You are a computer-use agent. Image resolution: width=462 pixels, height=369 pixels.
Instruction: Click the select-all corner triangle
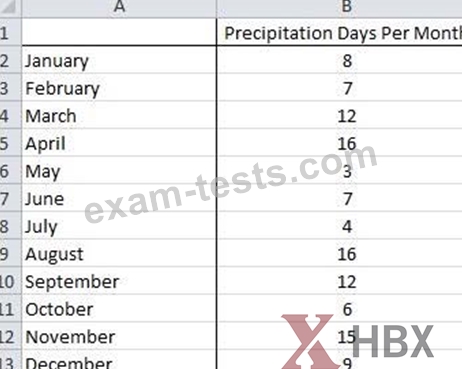pyautogui.click(x=9, y=7)
